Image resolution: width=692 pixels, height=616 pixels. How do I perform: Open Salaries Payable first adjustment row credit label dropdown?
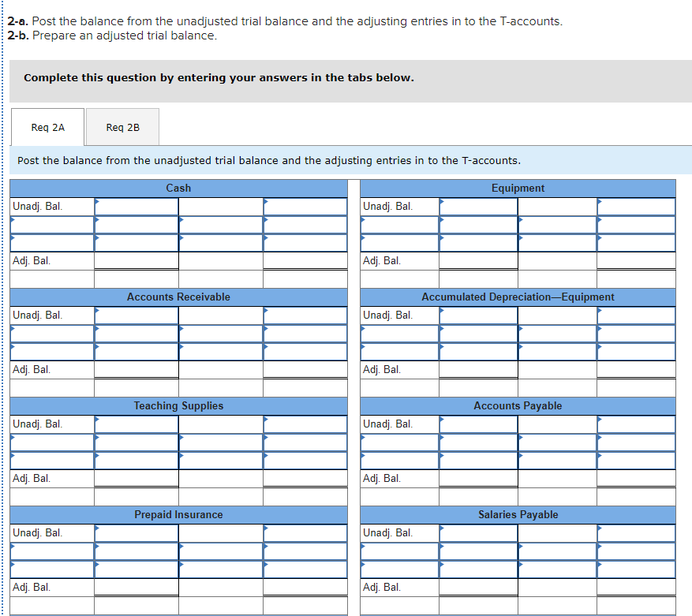(557, 551)
